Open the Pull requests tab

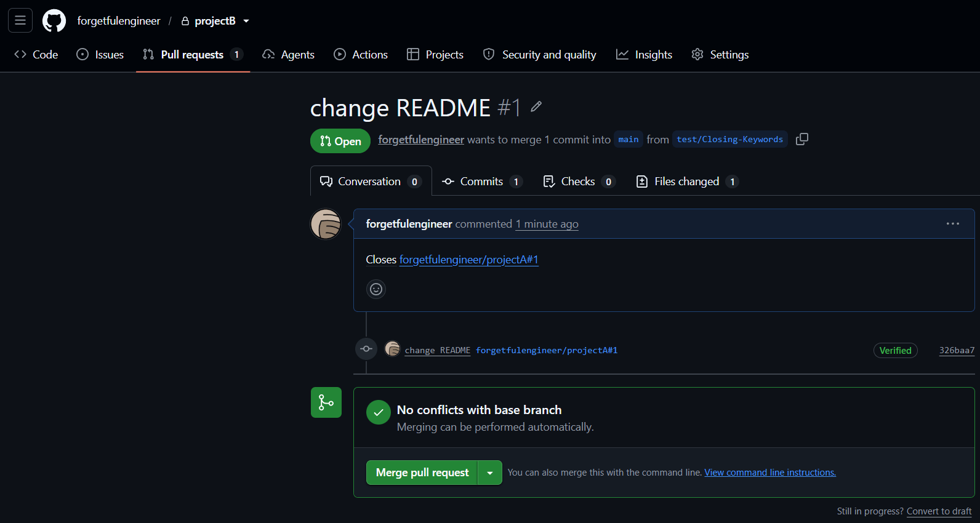pyautogui.click(x=193, y=55)
